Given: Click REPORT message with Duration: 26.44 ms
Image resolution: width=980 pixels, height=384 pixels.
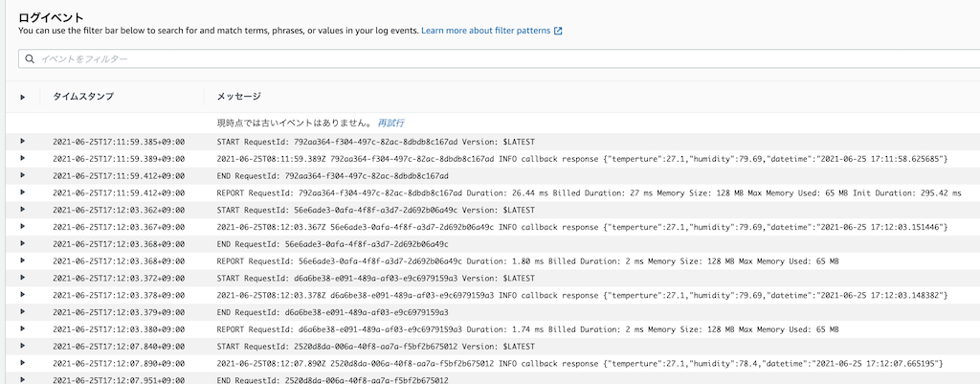Looking at the screenshot, I should point(589,193).
